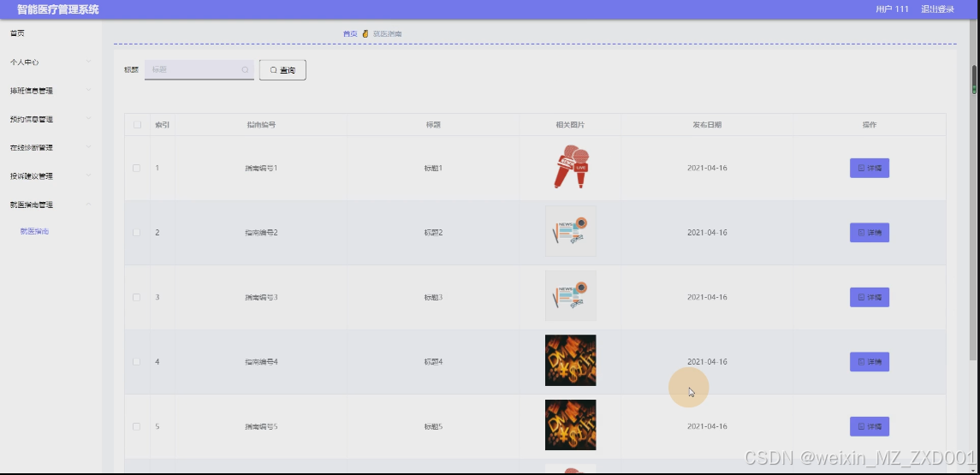Open 详情 for 标题5 row
Viewport: 980px width, 475px height.
pyautogui.click(x=870, y=427)
